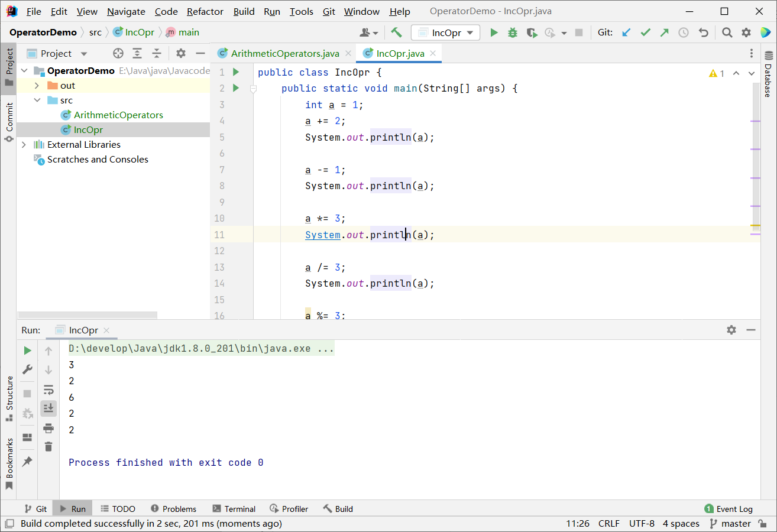Image resolution: width=777 pixels, height=532 pixels.
Task: Rollback changes with undo arrow icon
Action: point(703,33)
